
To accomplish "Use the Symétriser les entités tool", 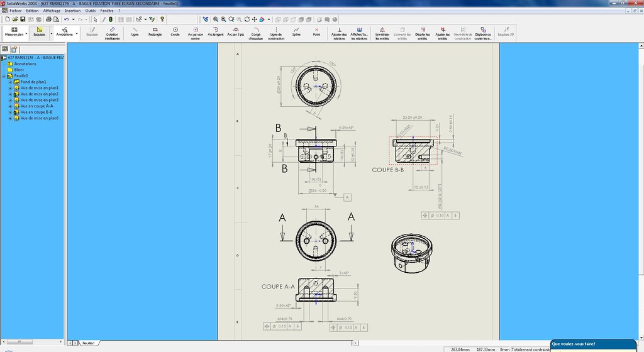I will point(382,33).
